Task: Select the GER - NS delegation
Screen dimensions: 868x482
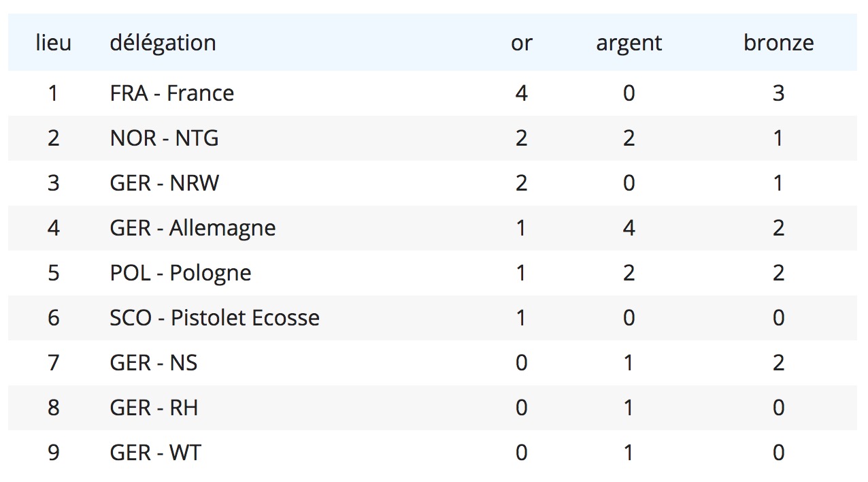Action: [153, 363]
